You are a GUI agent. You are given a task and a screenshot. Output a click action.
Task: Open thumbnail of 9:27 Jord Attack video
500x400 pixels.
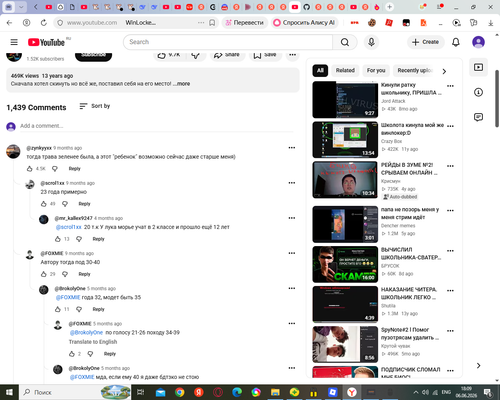click(345, 100)
